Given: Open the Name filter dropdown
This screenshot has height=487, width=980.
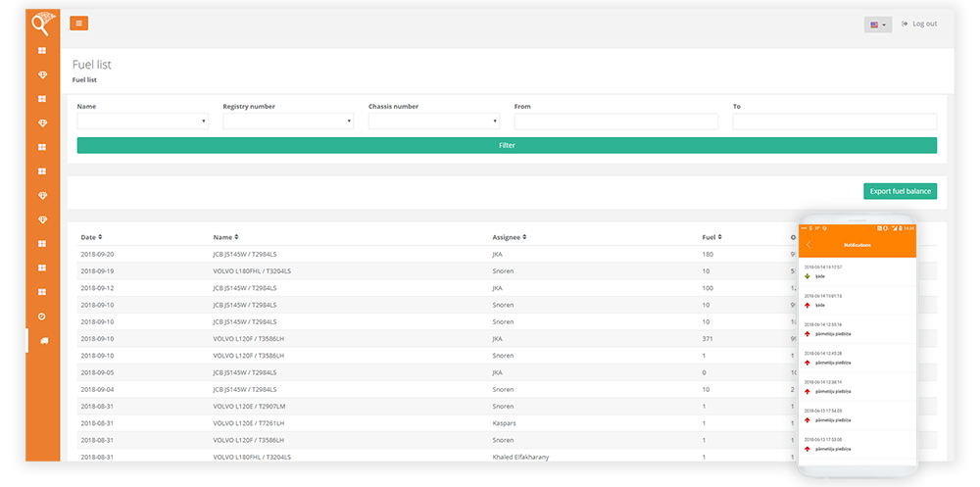Looking at the screenshot, I should pyautogui.click(x=142, y=122).
